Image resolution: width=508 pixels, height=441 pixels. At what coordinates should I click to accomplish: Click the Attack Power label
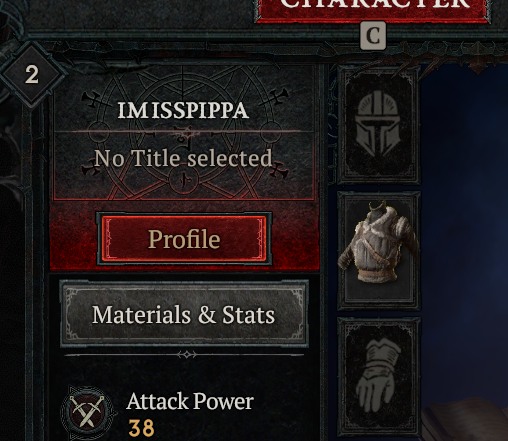pos(190,401)
